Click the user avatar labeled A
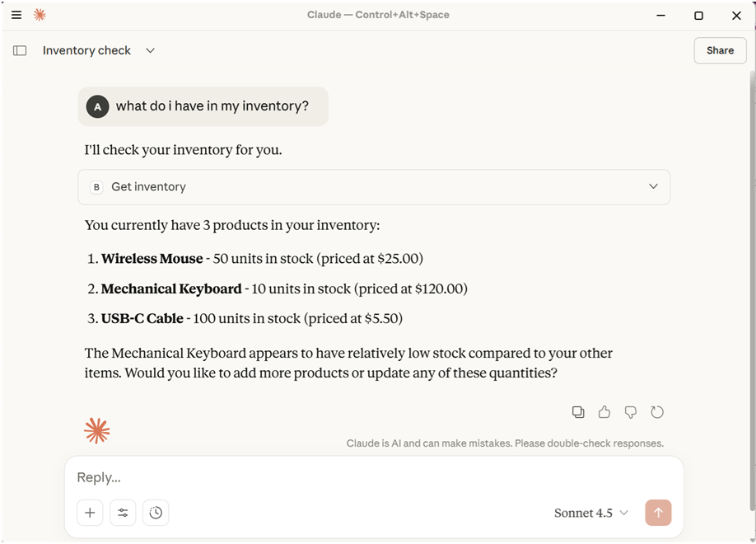 click(x=97, y=106)
